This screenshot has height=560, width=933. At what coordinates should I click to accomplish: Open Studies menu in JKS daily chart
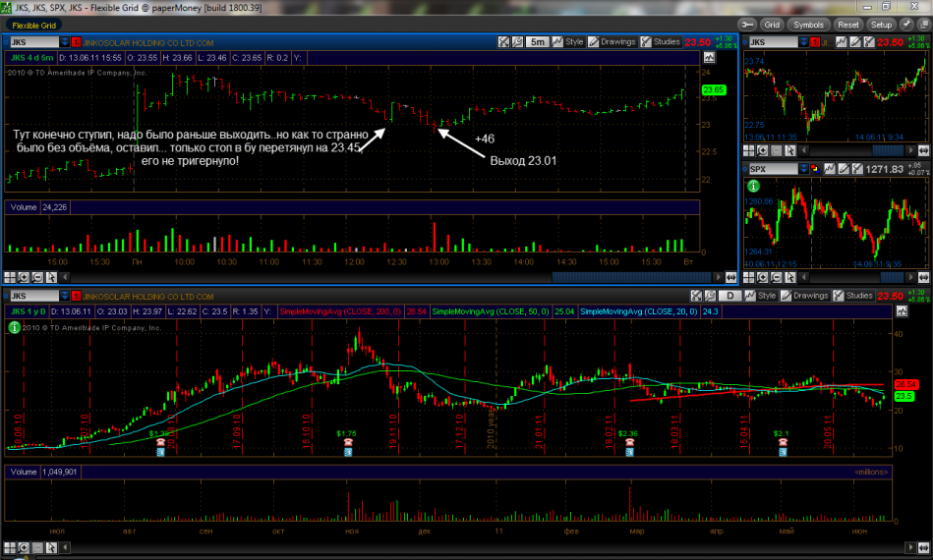(853, 296)
